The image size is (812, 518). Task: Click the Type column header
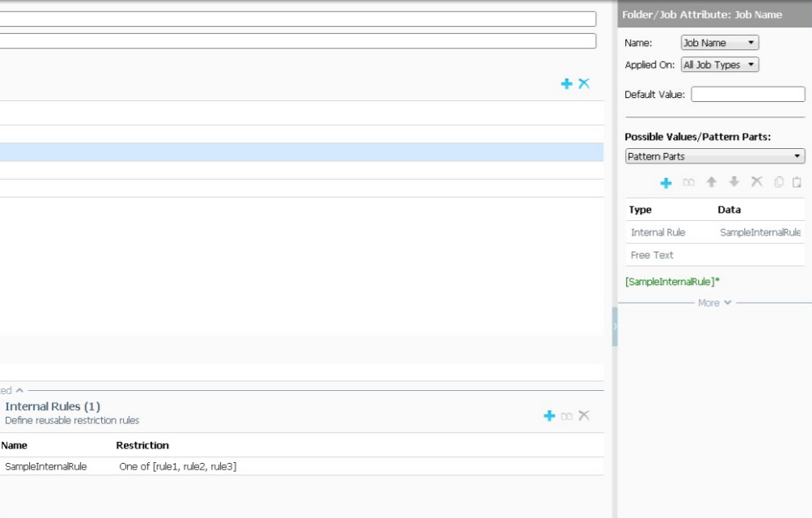(x=640, y=210)
